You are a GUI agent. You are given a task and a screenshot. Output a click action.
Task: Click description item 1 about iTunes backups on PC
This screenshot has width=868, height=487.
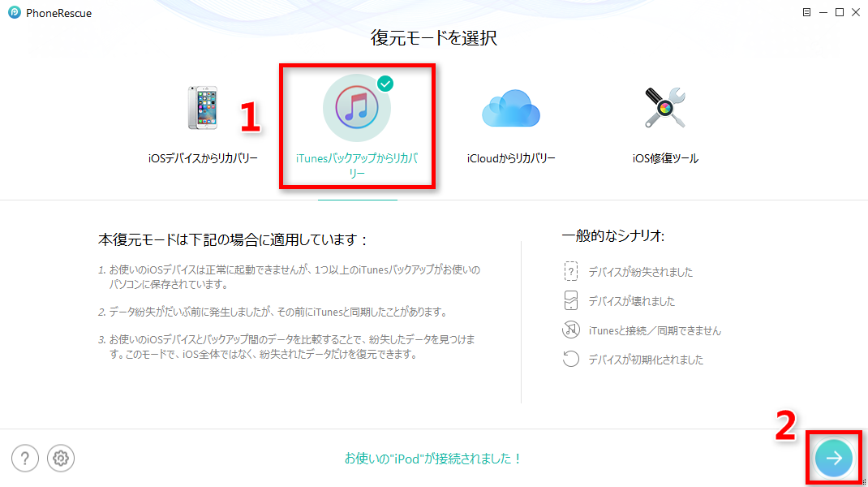tap(289, 277)
